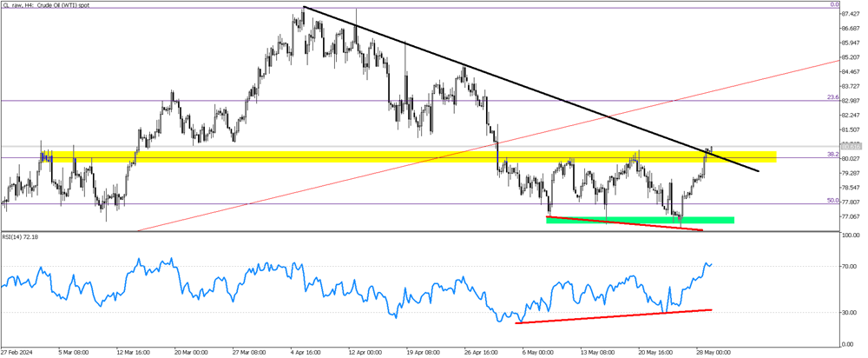Click the 84.467 price axis label

[851, 71]
